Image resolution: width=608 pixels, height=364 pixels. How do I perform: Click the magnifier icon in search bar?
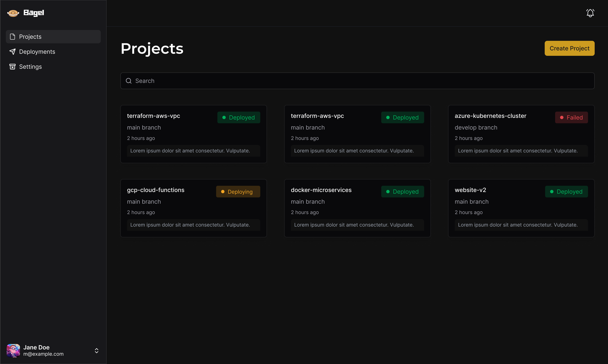coord(128,81)
